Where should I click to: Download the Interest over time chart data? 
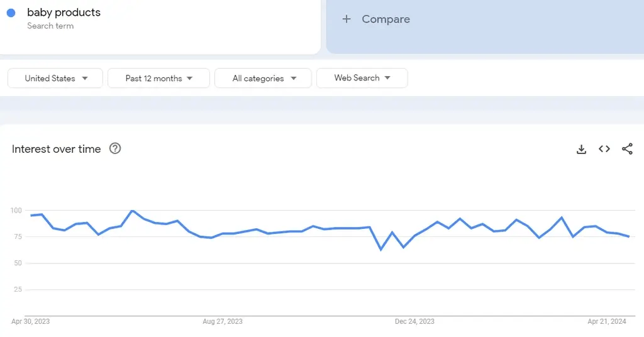tap(581, 149)
